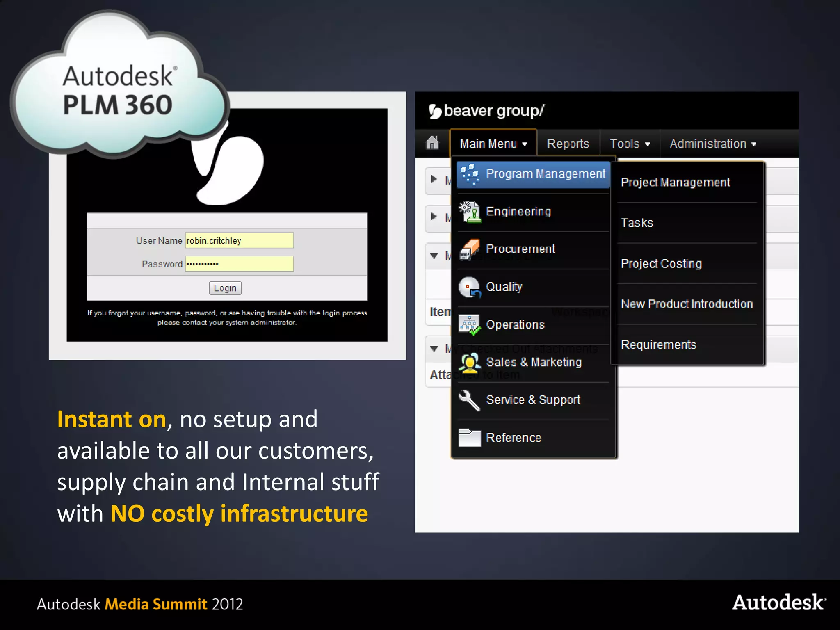Open the Tools dropdown menu
This screenshot has height=630, width=840.
point(630,144)
